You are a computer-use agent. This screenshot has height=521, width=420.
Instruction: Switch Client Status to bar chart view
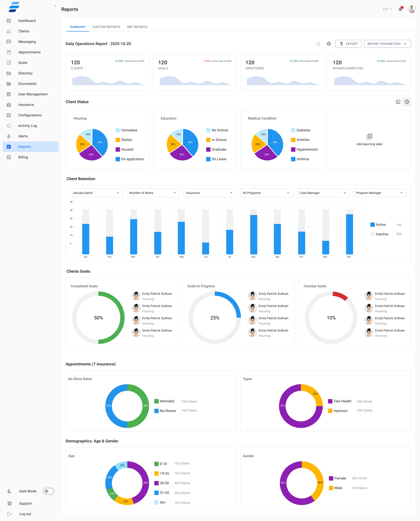pyautogui.click(x=398, y=102)
